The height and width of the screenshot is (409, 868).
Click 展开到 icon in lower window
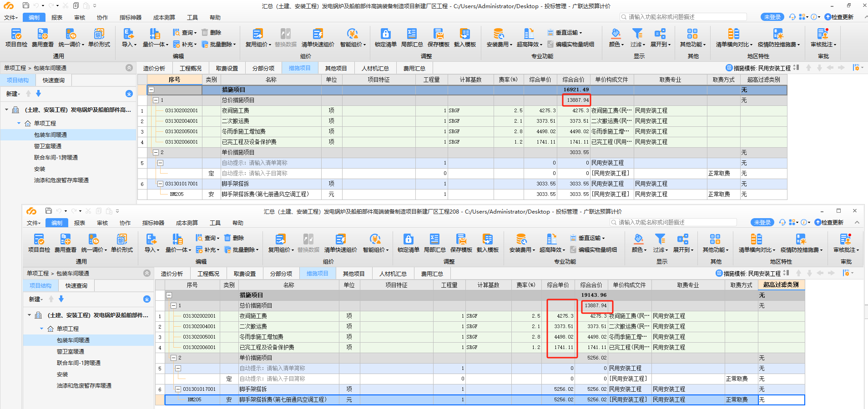pyautogui.click(x=683, y=239)
